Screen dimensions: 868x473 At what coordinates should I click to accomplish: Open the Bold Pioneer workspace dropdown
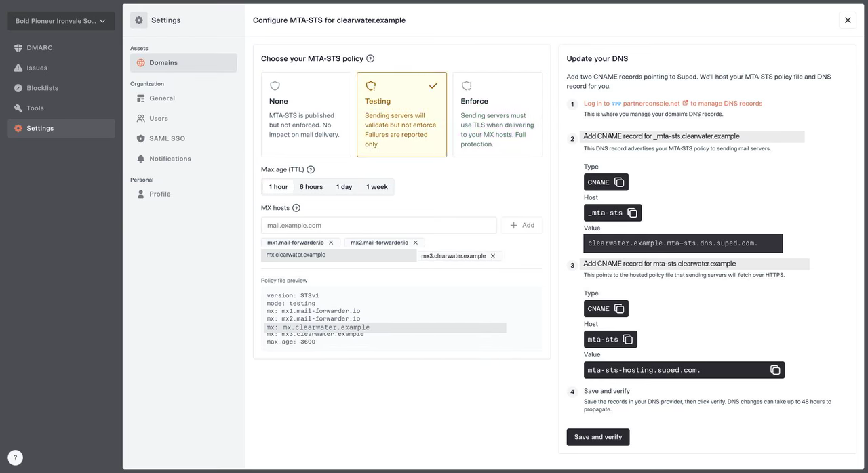tap(61, 21)
